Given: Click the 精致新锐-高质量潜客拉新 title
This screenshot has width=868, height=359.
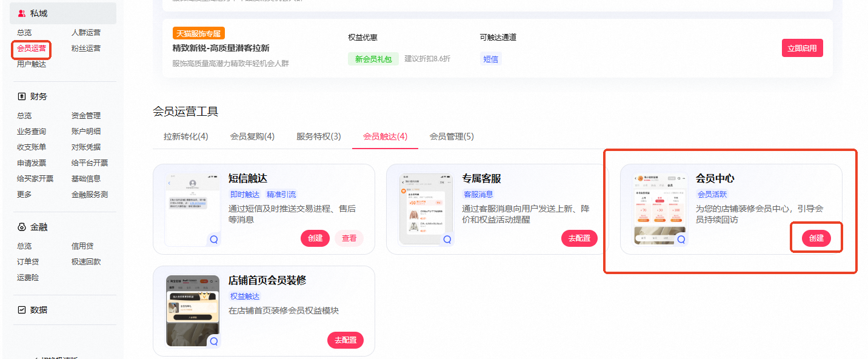Looking at the screenshot, I should 221,48.
